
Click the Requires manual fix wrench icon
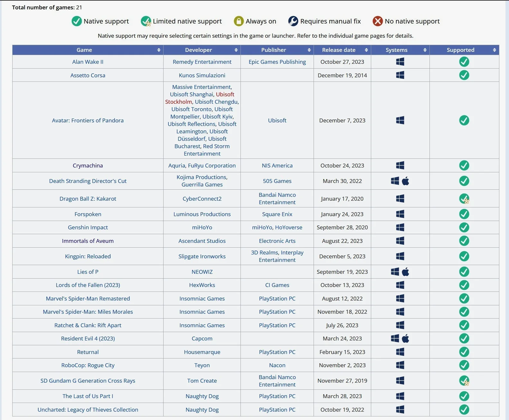point(293,21)
